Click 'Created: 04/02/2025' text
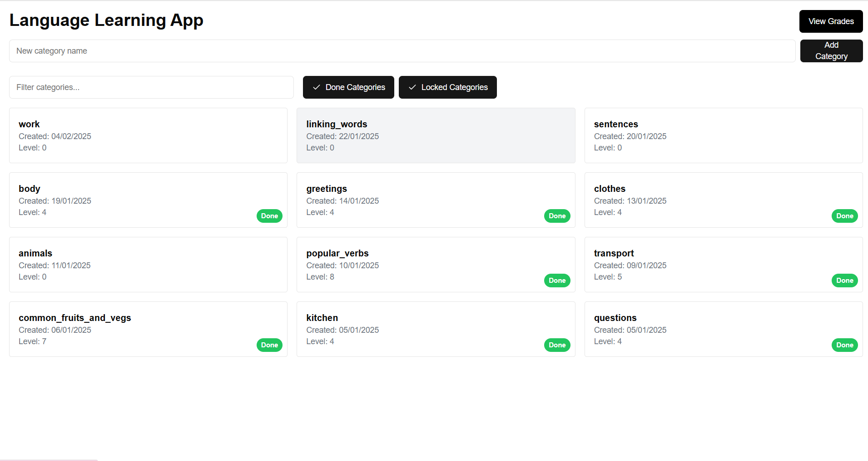868x461 pixels. 55,136
